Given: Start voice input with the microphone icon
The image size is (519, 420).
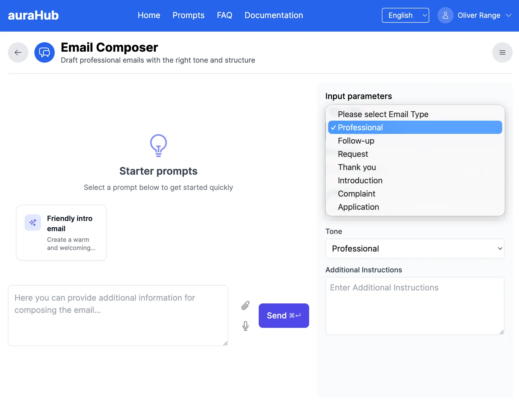Looking at the screenshot, I should [x=245, y=326].
